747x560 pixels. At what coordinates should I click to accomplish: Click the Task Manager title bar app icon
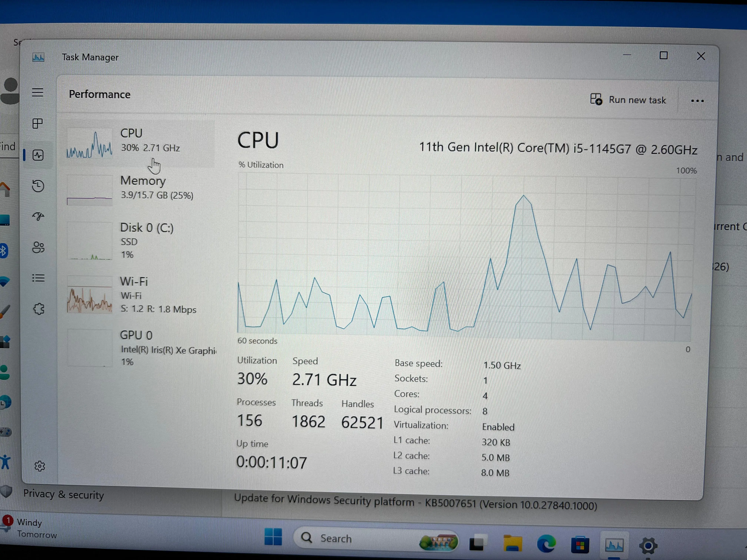point(39,57)
